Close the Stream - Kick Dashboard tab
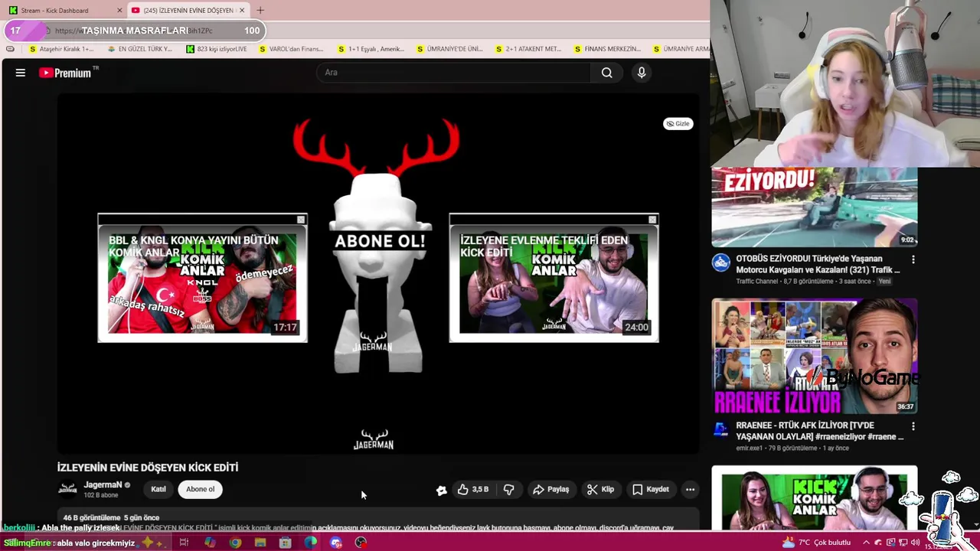 pyautogui.click(x=119, y=10)
